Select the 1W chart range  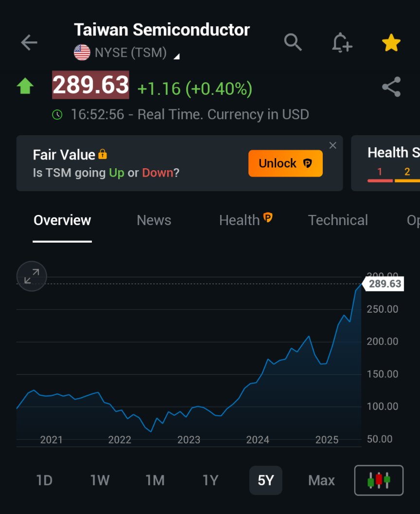[100, 480]
